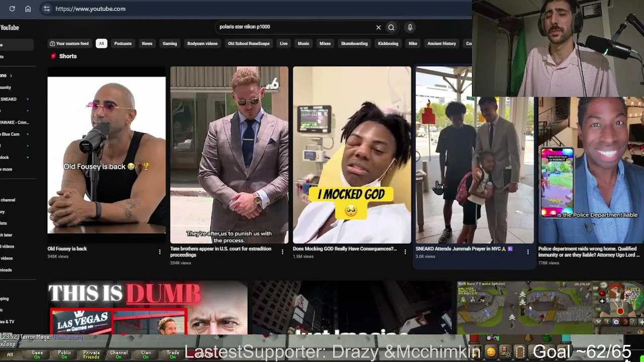Filter the feed by Gaming
This screenshot has width=644, height=362.
coord(170,44)
